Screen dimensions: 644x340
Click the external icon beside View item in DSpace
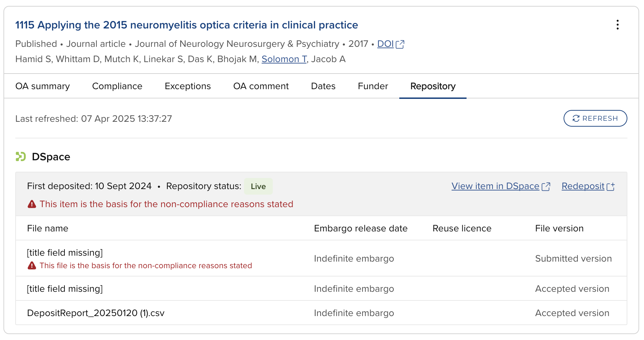tap(546, 187)
